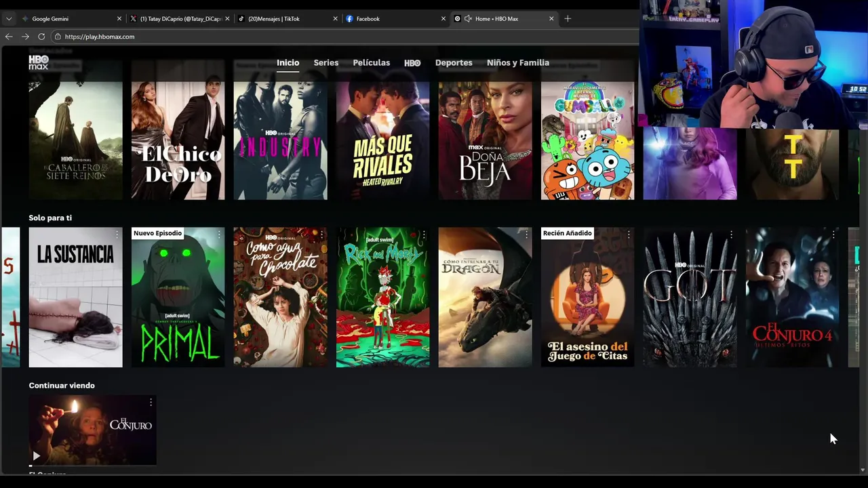Click the browser forward arrow
868x488 pixels.
[25, 37]
